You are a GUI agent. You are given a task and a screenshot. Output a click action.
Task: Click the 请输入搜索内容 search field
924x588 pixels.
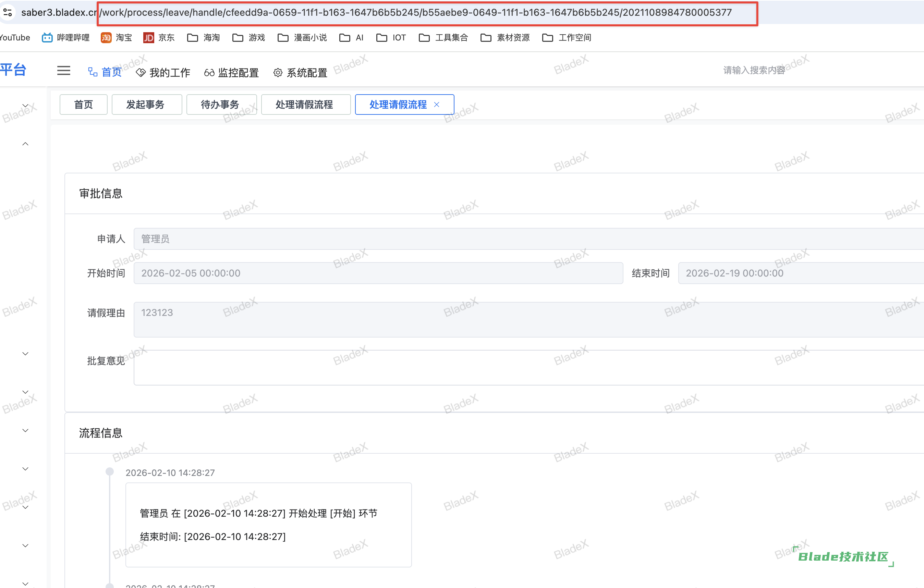753,70
